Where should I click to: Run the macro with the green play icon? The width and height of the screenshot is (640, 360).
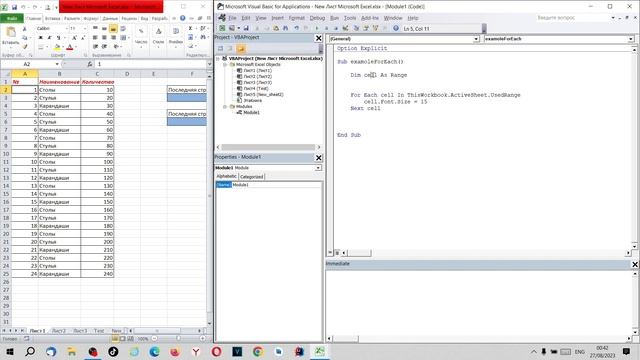pos(317,28)
